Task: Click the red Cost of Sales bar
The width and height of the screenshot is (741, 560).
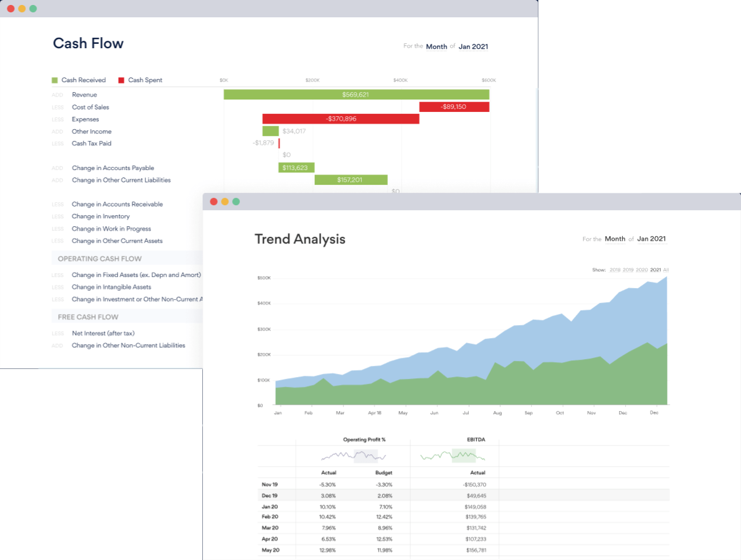Action: [x=454, y=107]
